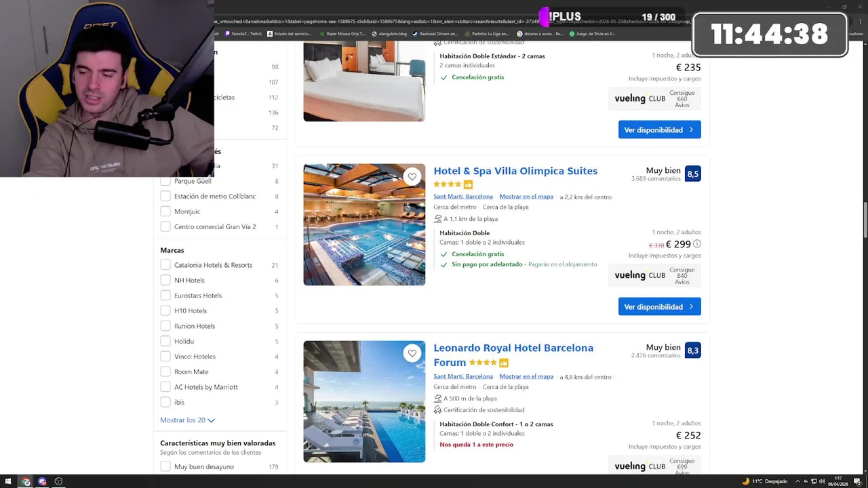The width and height of the screenshot is (868, 488).
Task: Open the Leonardo Royal rooftop pool photo
Action: tap(364, 401)
